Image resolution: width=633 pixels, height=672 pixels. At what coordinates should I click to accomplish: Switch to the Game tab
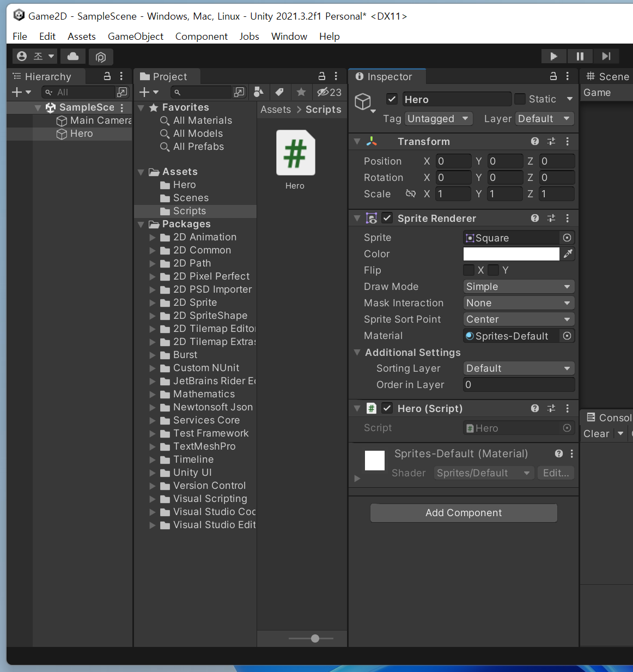pos(597,93)
